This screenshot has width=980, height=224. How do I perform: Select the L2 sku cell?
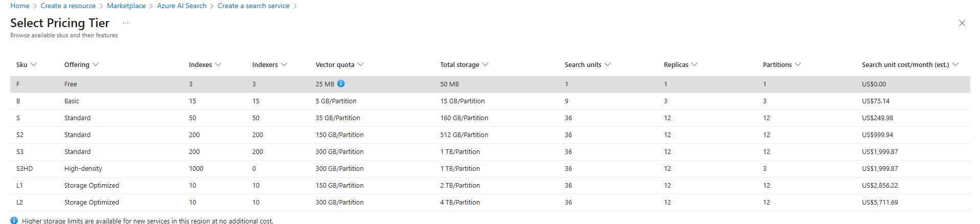click(19, 203)
